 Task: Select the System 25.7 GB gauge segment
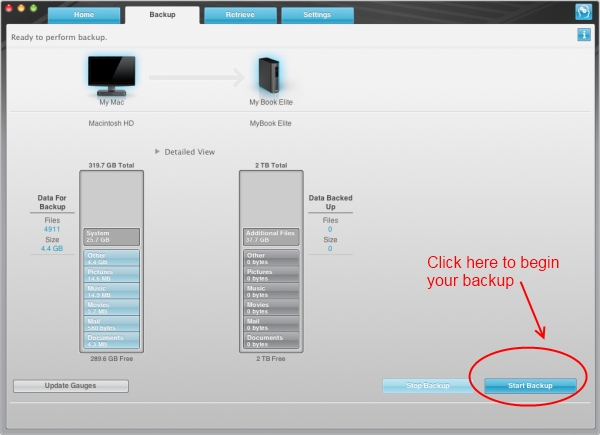click(x=111, y=237)
